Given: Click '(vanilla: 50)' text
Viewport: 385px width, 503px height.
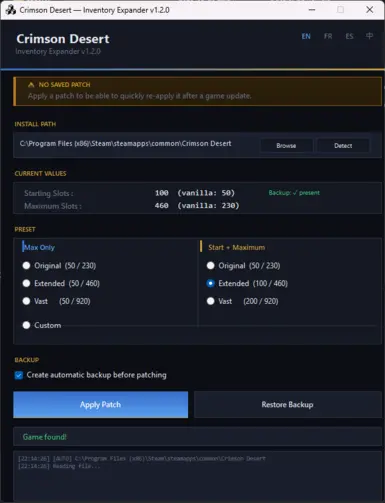Looking at the screenshot, I should click(x=206, y=193).
